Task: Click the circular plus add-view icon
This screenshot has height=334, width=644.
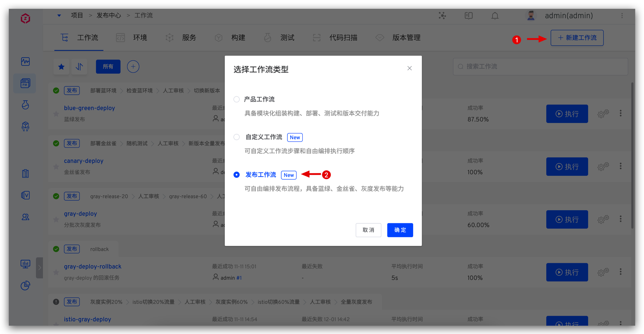Action: coord(133,67)
